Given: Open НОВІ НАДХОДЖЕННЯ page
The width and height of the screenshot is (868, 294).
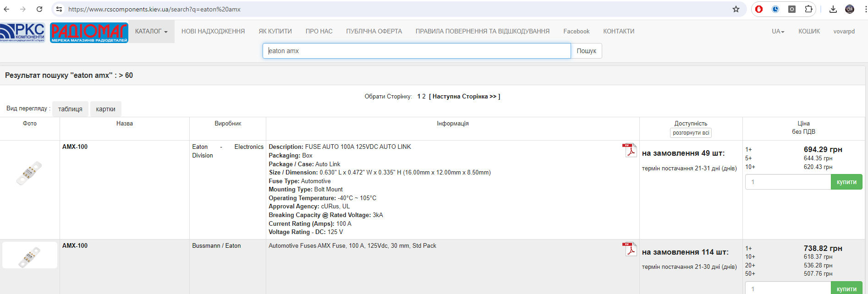Looking at the screenshot, I should (213, 32).
